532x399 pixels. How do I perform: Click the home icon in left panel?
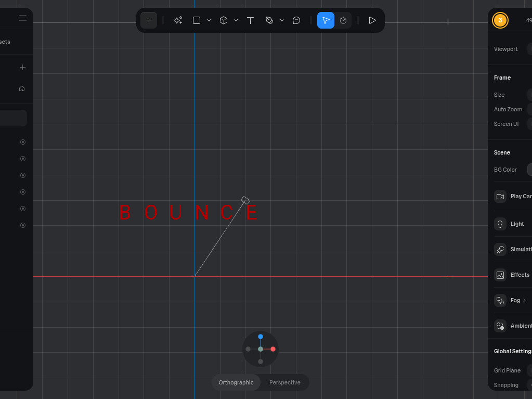(x=22, y=88)
